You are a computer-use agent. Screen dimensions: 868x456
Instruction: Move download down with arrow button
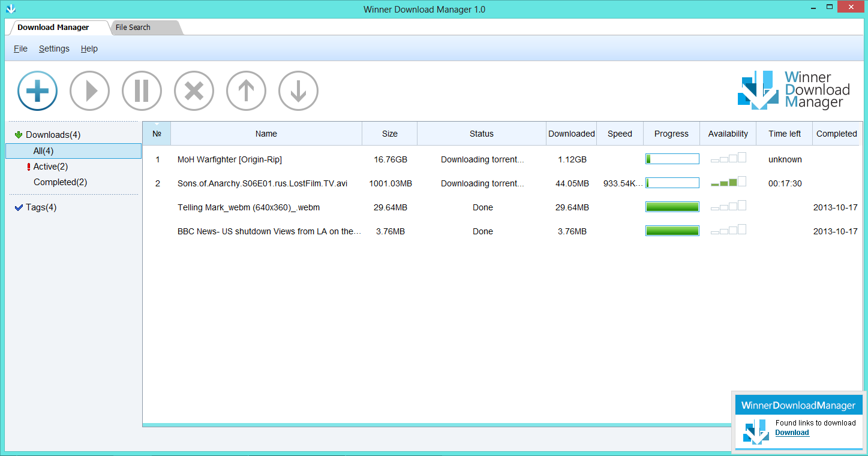[x=299, y=91]
